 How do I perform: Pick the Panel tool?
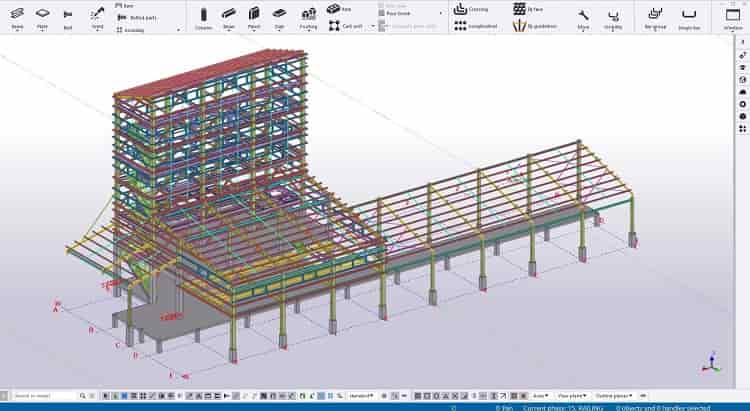click(254, 17)
